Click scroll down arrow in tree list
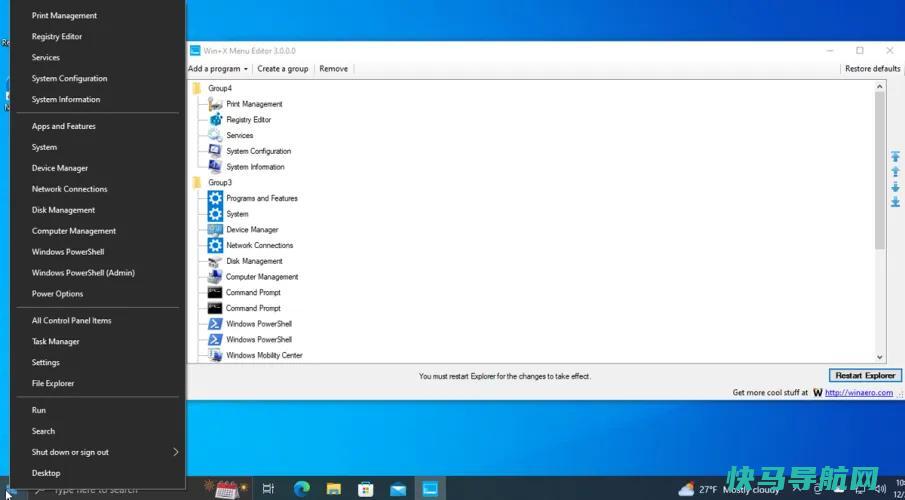This screenshot has width=905, height=500. tap(880, 357)
